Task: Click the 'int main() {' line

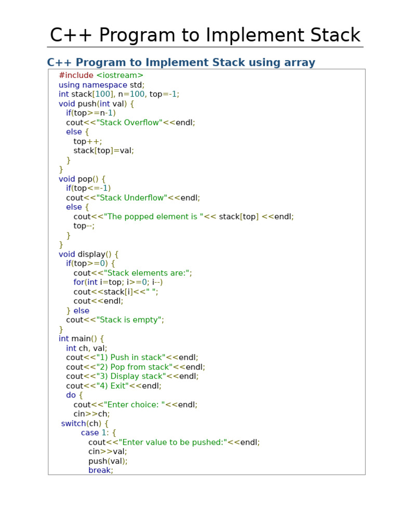Action: tap(82, 339)
